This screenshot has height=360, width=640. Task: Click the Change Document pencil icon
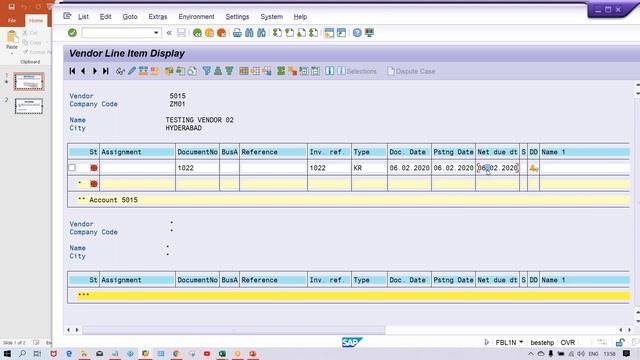(x=132, y=71)
